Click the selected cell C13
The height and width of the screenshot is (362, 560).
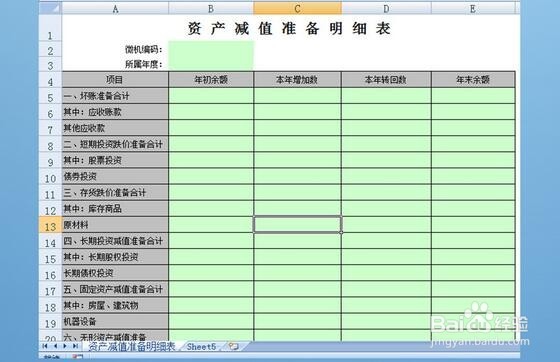tap(297, 225)
